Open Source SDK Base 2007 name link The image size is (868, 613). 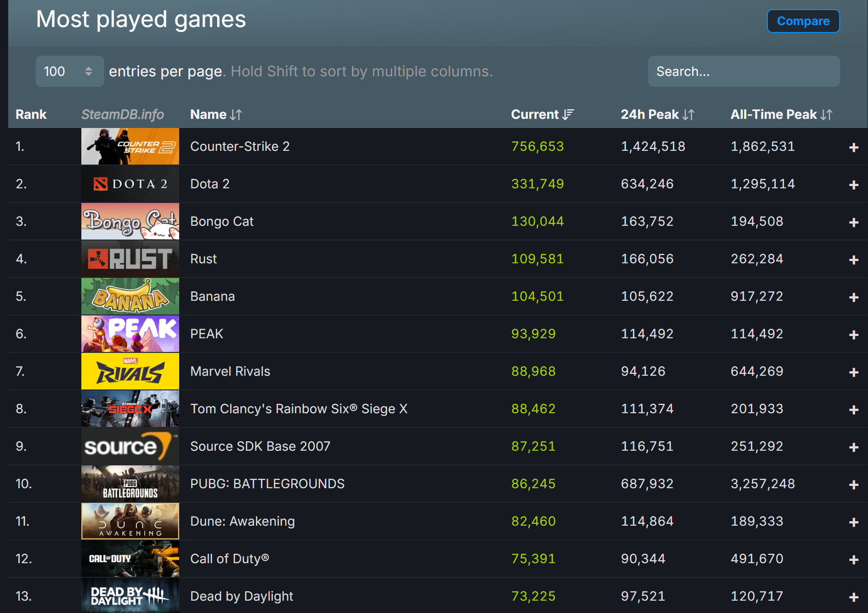click(260, 446)
